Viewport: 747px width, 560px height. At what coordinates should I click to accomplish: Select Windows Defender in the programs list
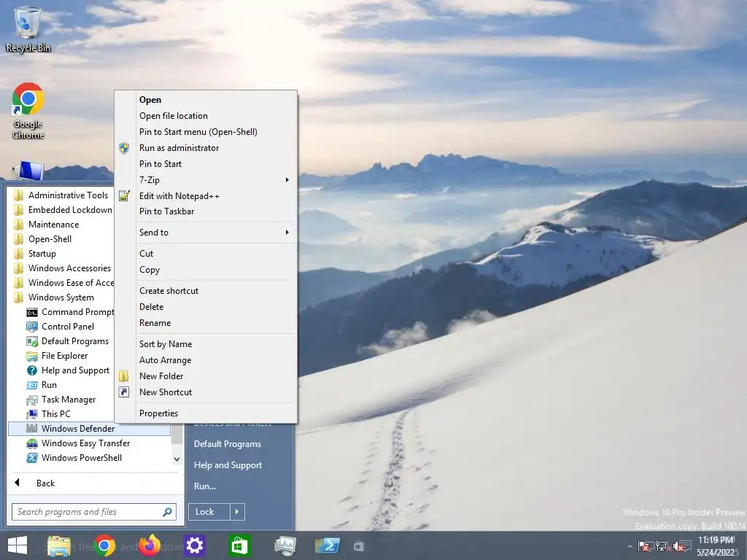click(x=89, y=429)
